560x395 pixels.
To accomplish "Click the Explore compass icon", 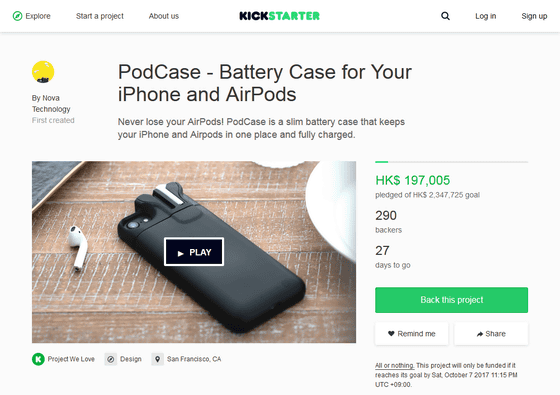I will point(17,16).
